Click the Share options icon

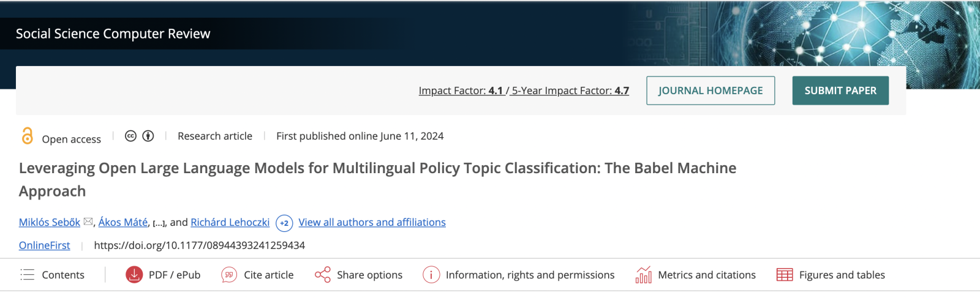coord(323,275)
